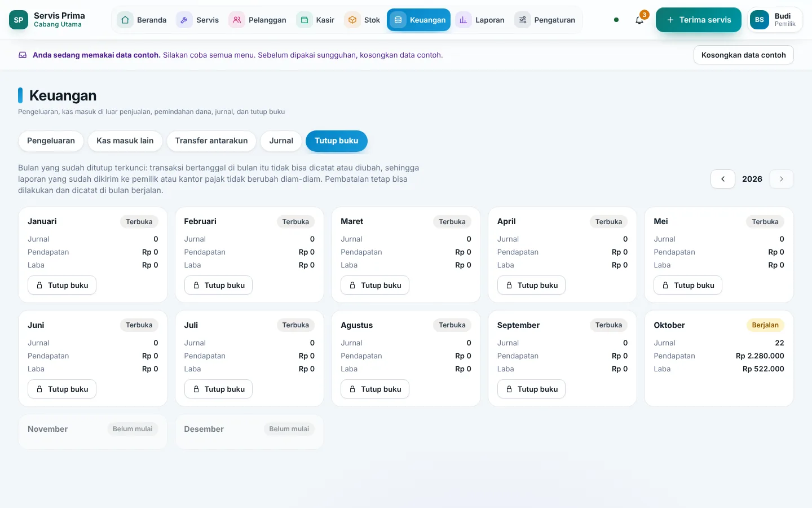Image resolution: width=812 pixels, height=508 pixels.
Task: Click the Pengaturan sliders icon
Action: coord(523,20)
